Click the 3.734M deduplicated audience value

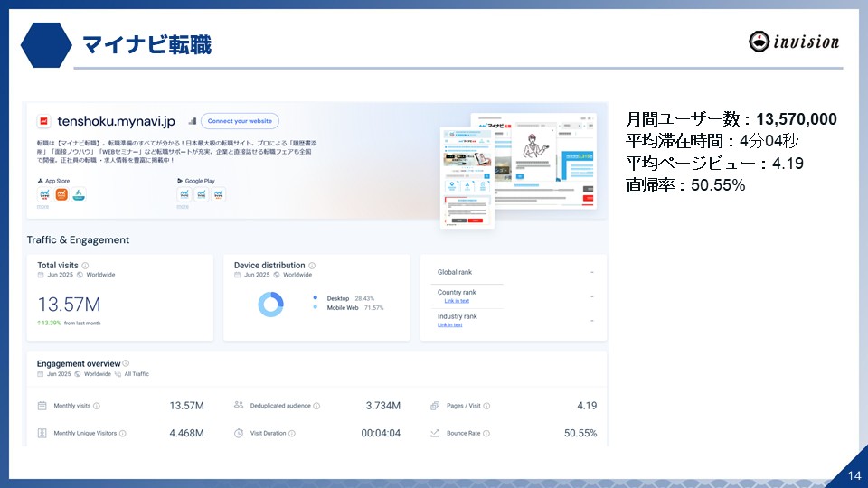[383, 406]
